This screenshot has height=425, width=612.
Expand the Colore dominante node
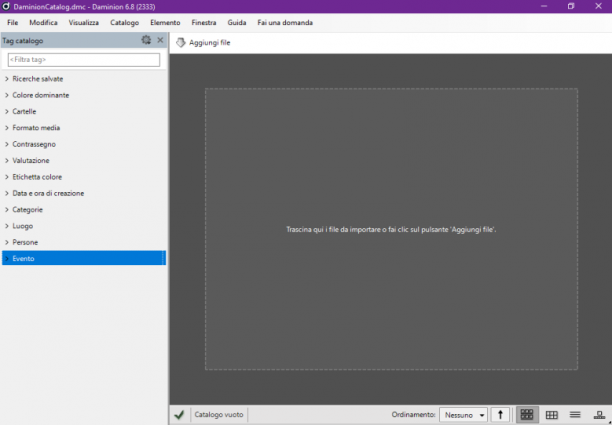[7, 95]
